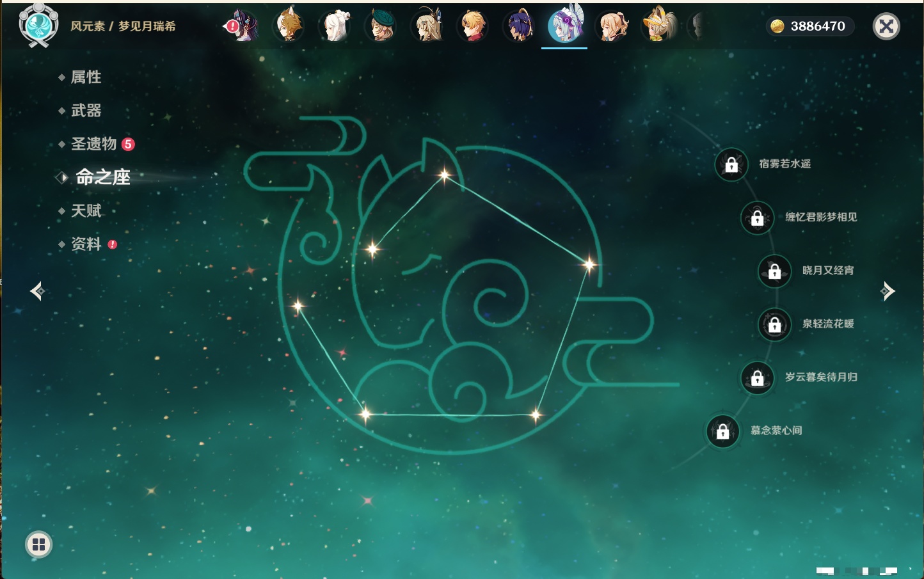Close the character screen with X
924x579 pixels.
pos(886,26)
